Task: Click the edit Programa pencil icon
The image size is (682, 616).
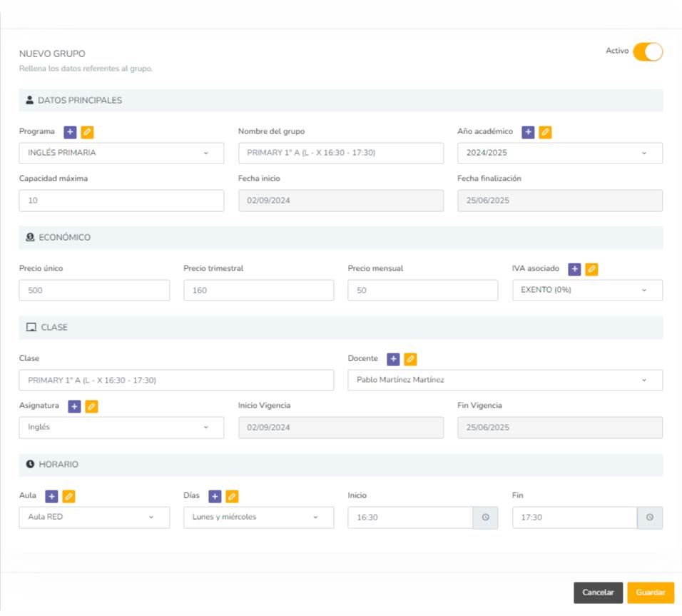Action: pos(87,132)
